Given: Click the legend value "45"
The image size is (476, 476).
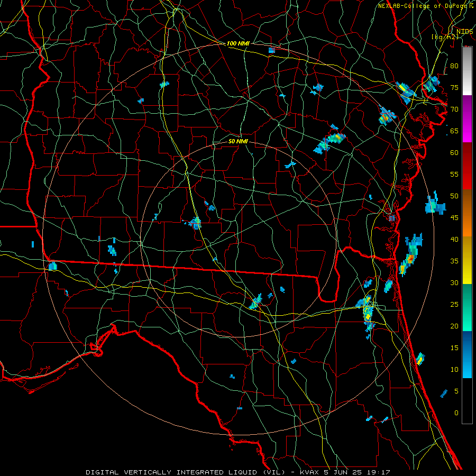Looking at the screenshot, I should (454, 218).
